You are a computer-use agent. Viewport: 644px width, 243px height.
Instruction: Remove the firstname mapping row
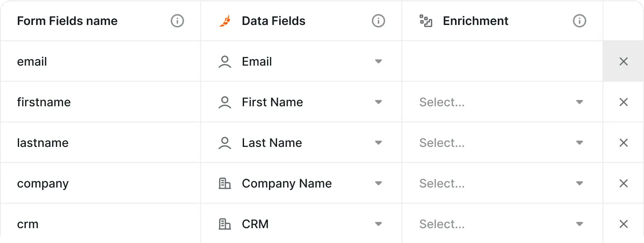623,102
